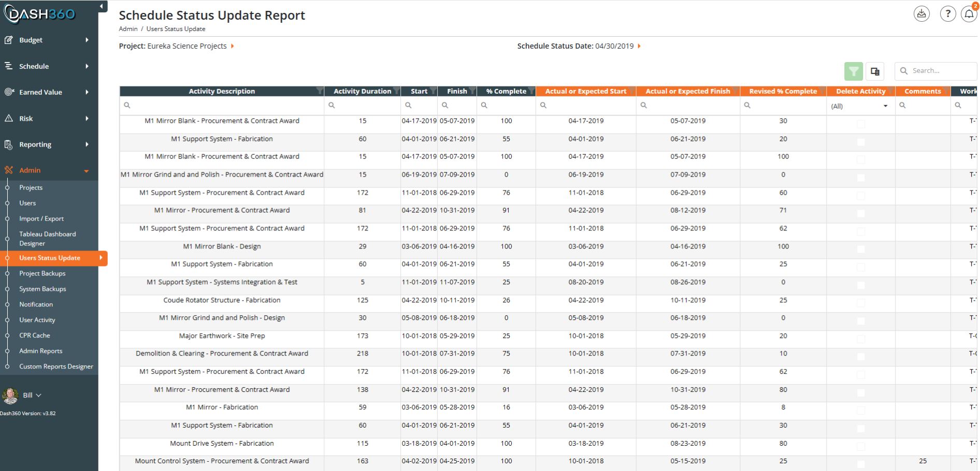Open Notification admin page

[x=36, y=304]
